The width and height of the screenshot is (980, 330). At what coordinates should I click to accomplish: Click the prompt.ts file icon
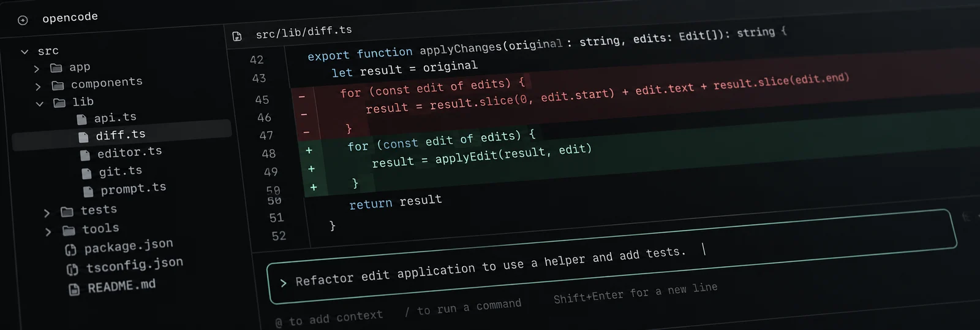88,192
